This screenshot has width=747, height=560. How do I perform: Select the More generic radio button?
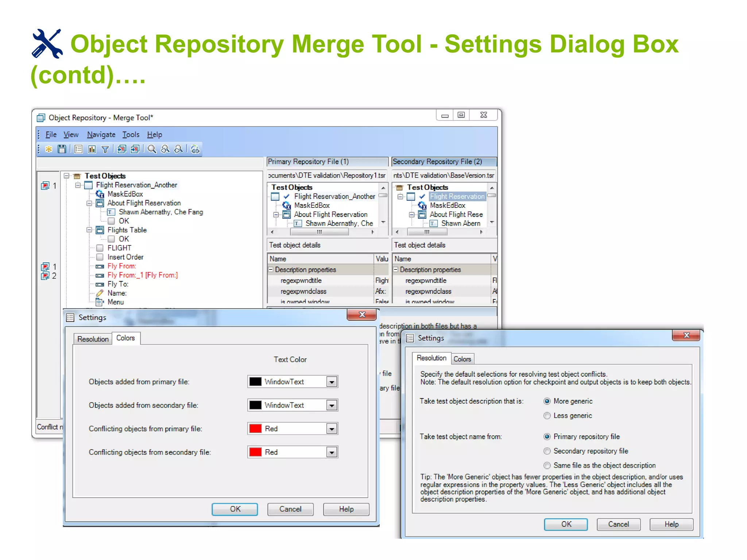[x=547, y=401]
